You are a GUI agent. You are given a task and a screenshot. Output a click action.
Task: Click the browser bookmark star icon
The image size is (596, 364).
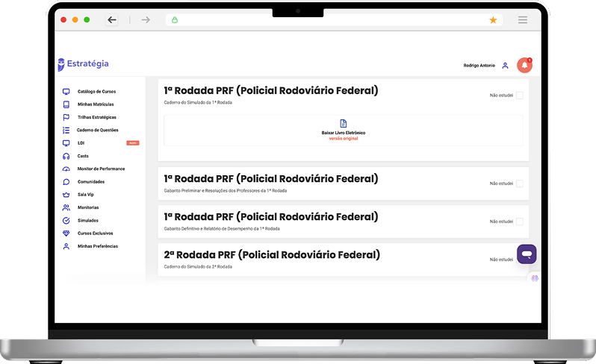pyautogui.click(x=493, y=20)
